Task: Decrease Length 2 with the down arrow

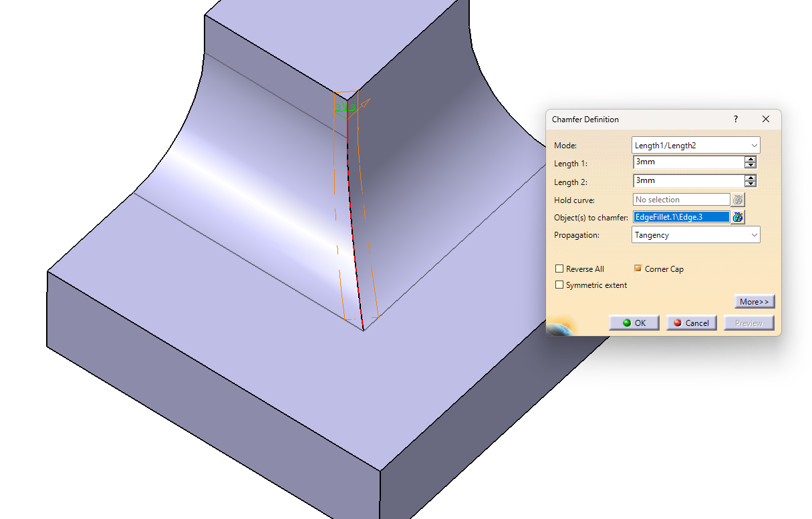Action: 751,184
